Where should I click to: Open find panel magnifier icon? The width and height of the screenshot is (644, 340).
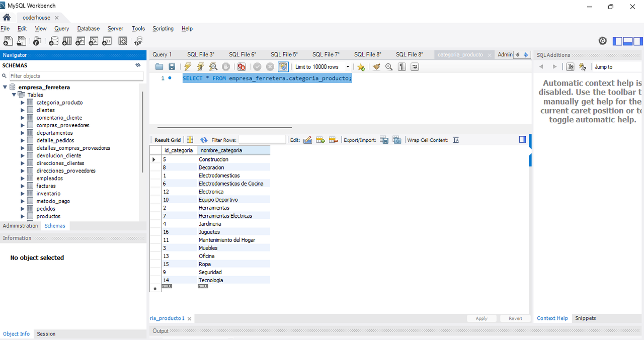(389, 66)
